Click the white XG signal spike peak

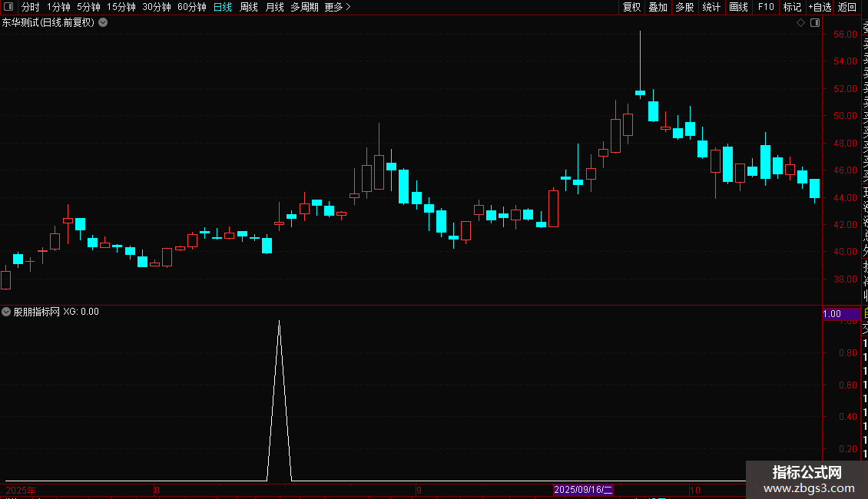[279, 322]
